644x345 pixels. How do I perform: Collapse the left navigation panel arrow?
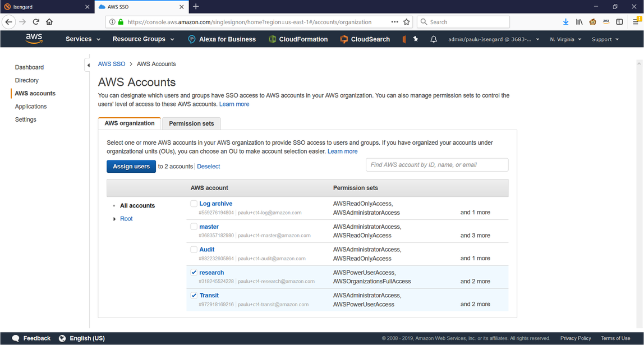pyautogui.click(x=88, y=65)
